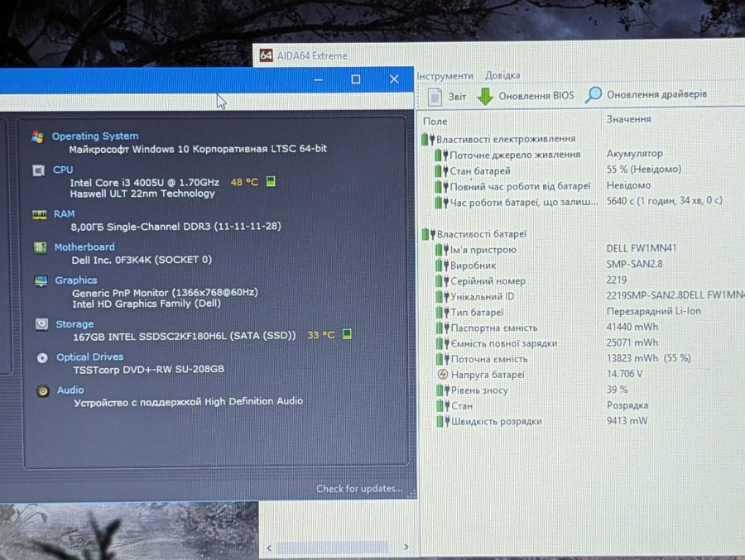
Task: Click the Windows flag Operating System icon
Action: click(x=37, y=136)
